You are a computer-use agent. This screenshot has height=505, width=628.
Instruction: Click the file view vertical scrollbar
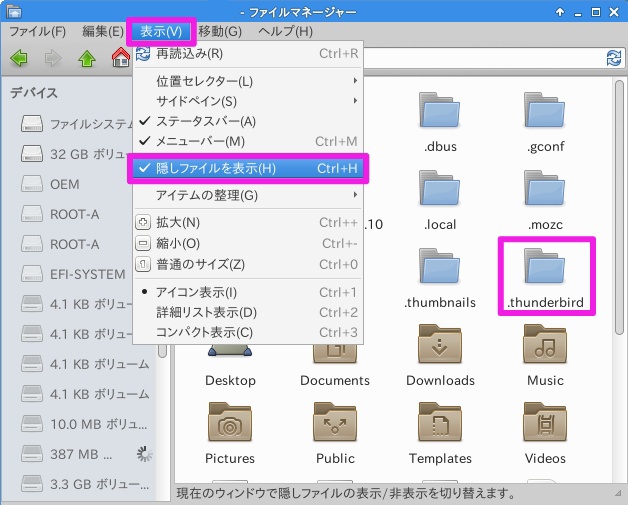619,207
